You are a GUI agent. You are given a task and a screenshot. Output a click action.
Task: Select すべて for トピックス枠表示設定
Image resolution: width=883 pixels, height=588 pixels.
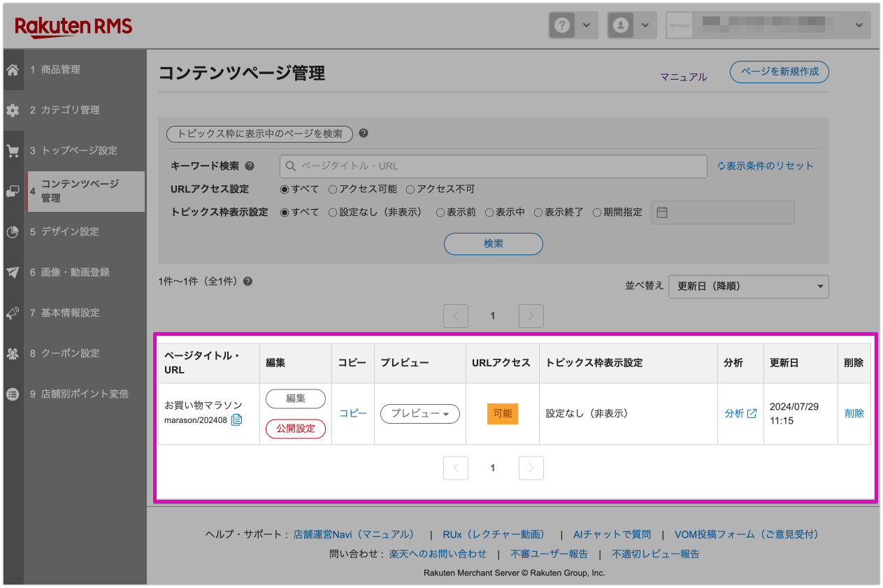click(285, 213)
